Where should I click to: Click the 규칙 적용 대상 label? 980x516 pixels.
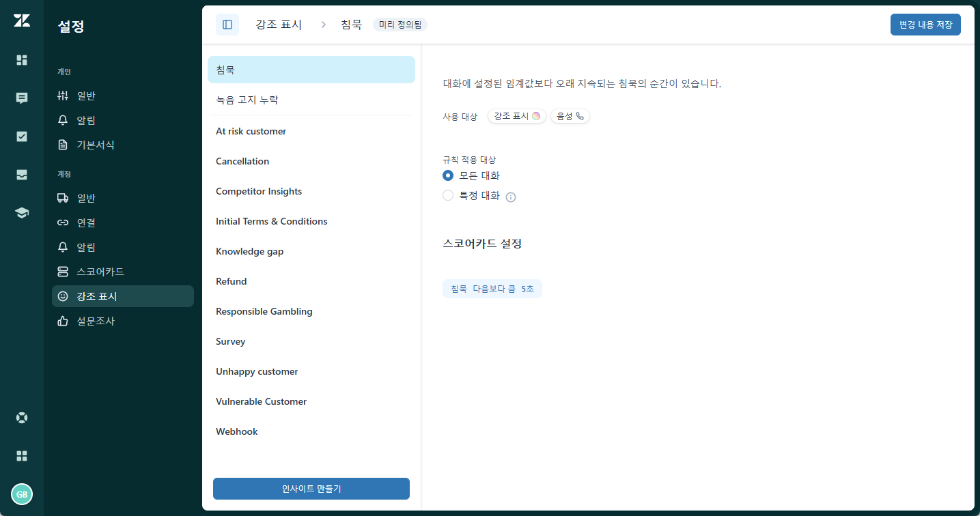(x=469, y=160)
